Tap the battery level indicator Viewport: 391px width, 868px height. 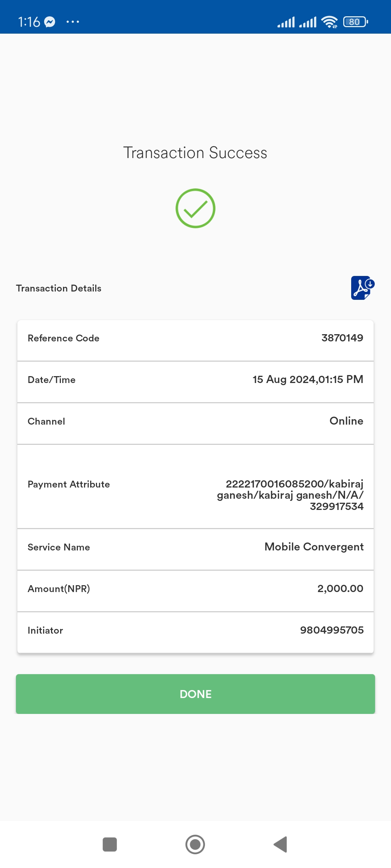(356, 22)
